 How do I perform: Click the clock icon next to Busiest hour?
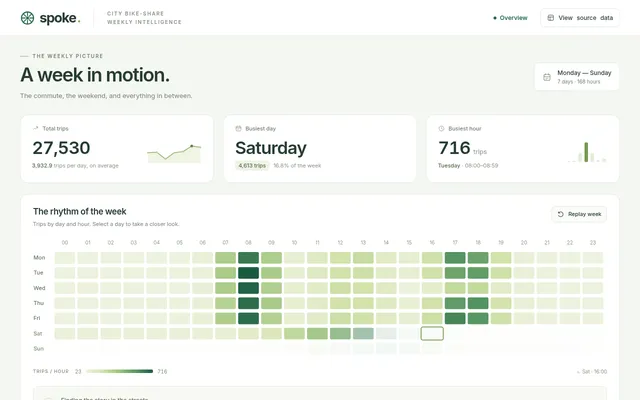coord(441,128)
